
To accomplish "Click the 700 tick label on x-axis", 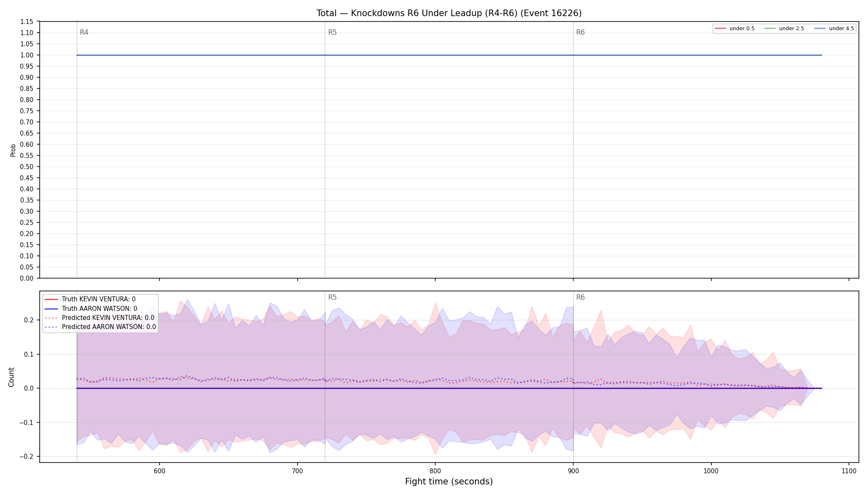I will [298, 471].
